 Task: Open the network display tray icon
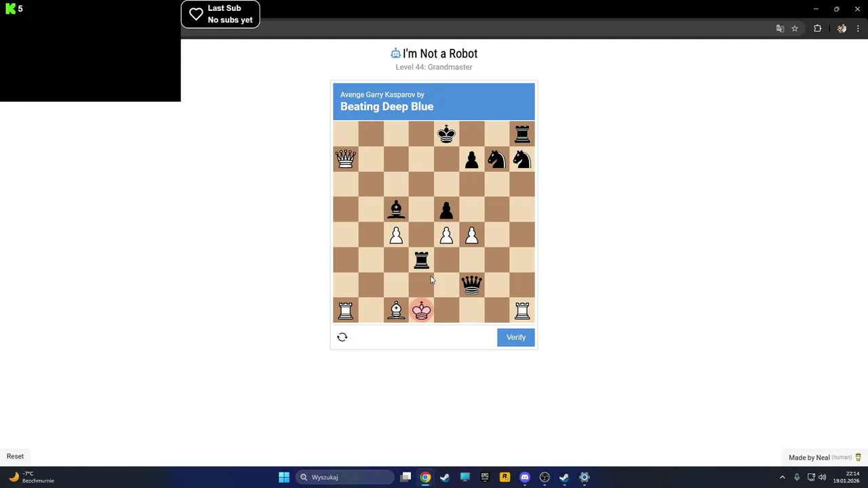click(x=811, y=477)
